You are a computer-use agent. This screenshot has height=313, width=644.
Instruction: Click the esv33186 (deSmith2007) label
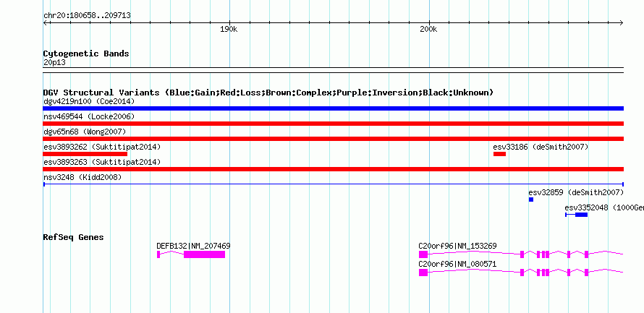[541, 147]
